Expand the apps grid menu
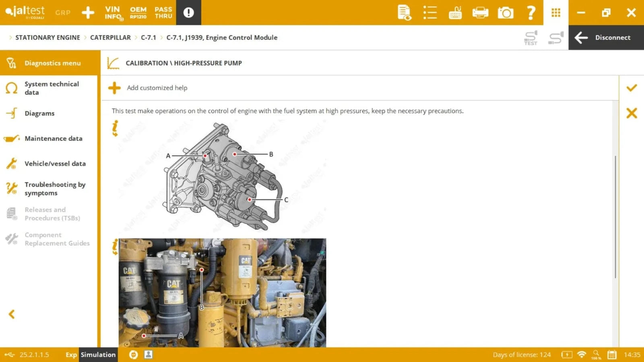This screenshot has width=644, height=362. (x=555, y=12)
